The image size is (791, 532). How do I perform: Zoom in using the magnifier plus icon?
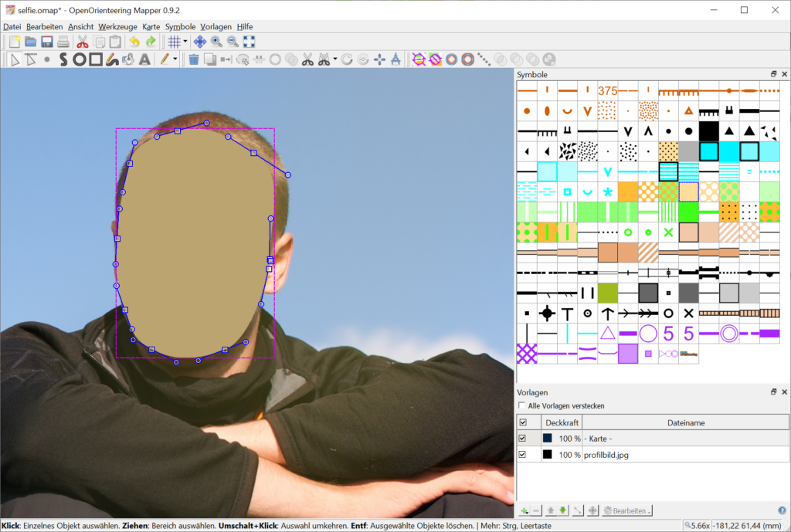pyautogui.click(x=216, y=42)
